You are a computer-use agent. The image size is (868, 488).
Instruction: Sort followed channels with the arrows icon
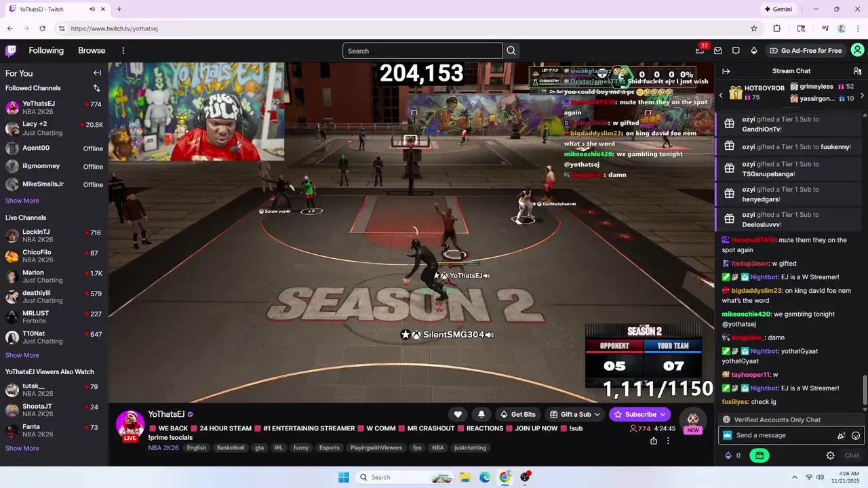pos(96,88)
